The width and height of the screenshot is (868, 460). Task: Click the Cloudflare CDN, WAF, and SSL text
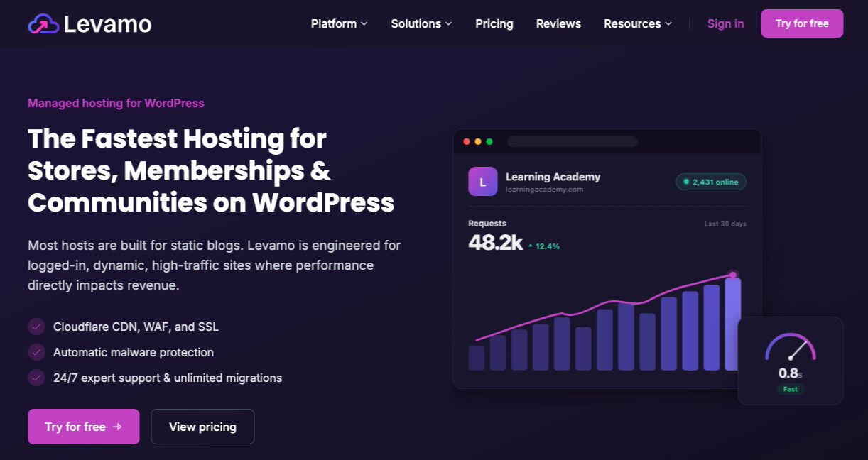(136, 327)
